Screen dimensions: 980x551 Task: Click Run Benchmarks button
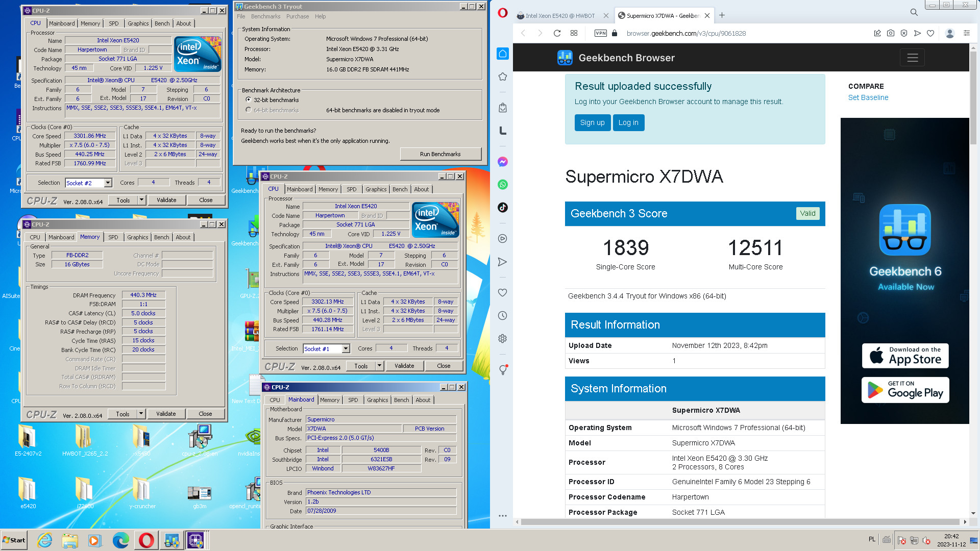440,154
